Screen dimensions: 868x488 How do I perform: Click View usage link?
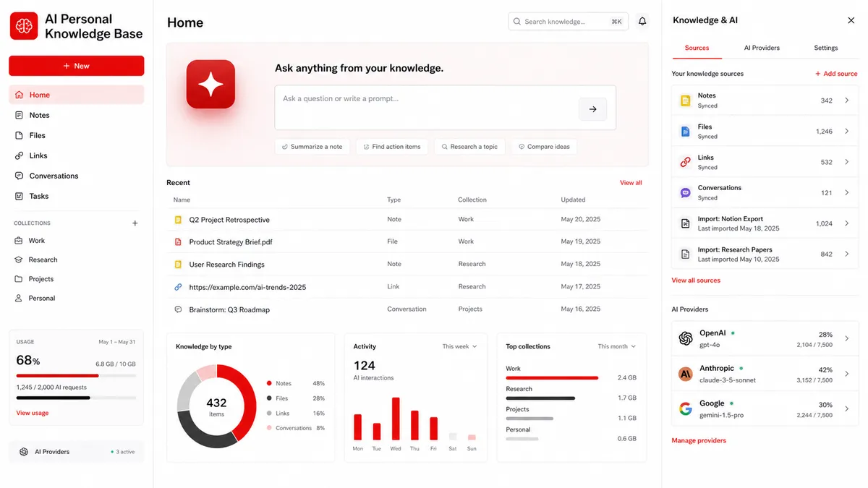pyautogui.click(x=33, y=413)
